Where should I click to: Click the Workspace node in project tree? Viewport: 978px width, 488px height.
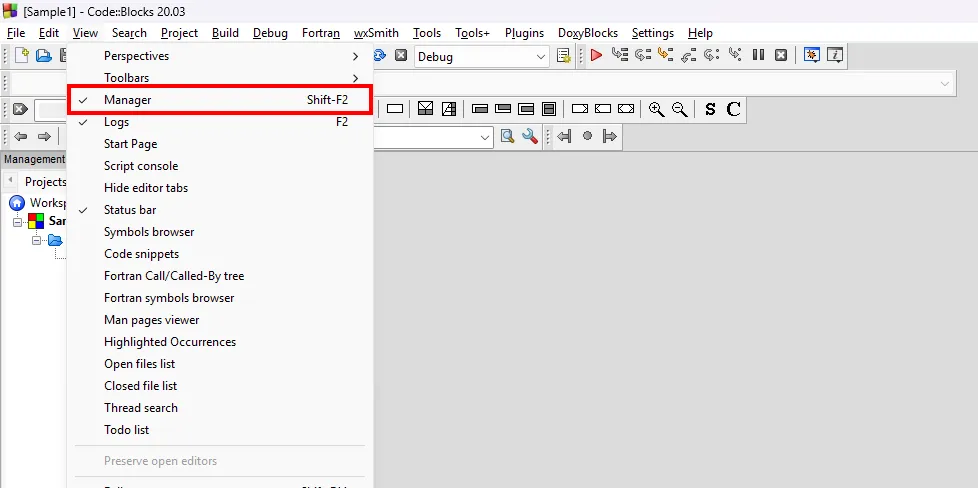47,203
